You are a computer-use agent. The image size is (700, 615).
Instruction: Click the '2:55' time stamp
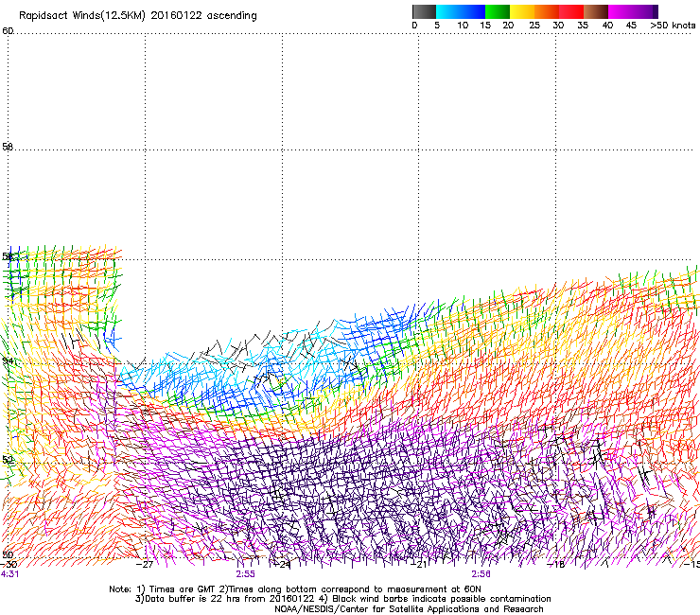click(x=246, y=574)
